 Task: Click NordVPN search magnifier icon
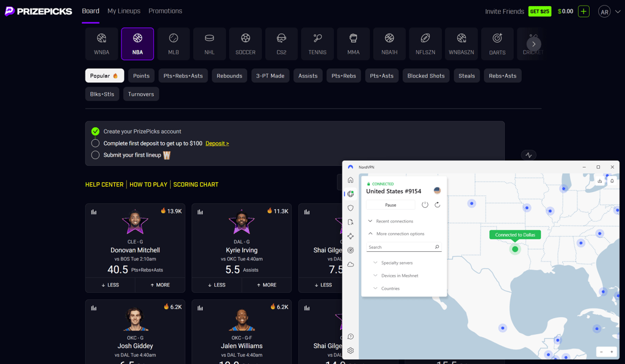pyautogui.click(x=437, y=247)
